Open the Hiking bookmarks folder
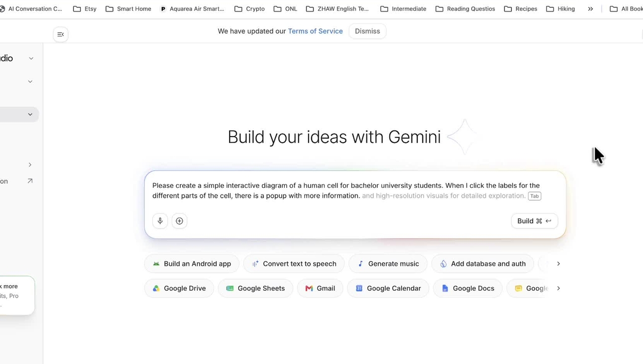Screen dimensions: 643x364 pyautogui.click(x=560, y=9)
